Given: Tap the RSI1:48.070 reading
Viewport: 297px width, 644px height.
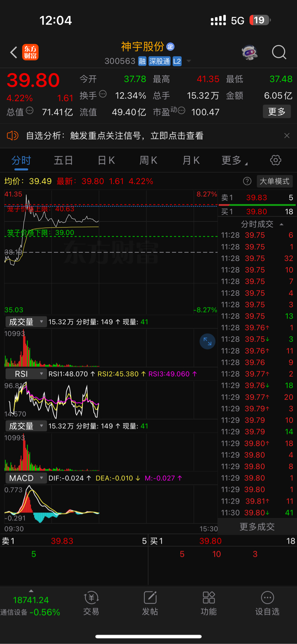Looking at the screenshot, I should point(72,374).
